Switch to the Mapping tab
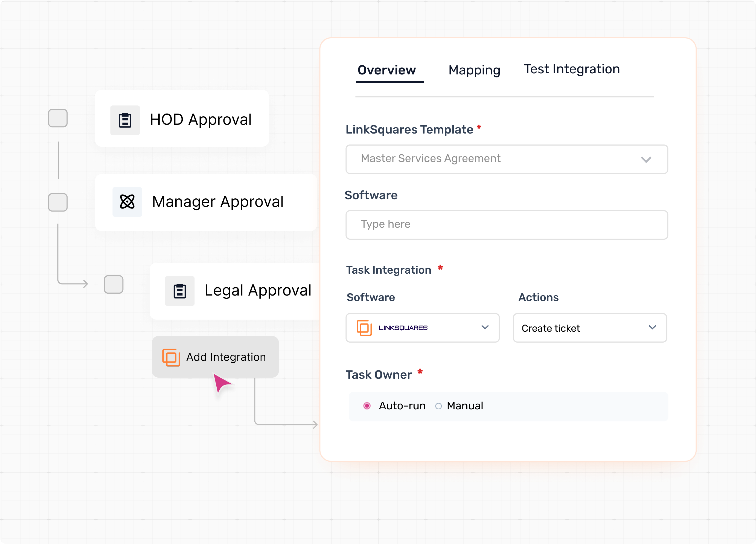This screenshot has height=544, width=756. 474,70
